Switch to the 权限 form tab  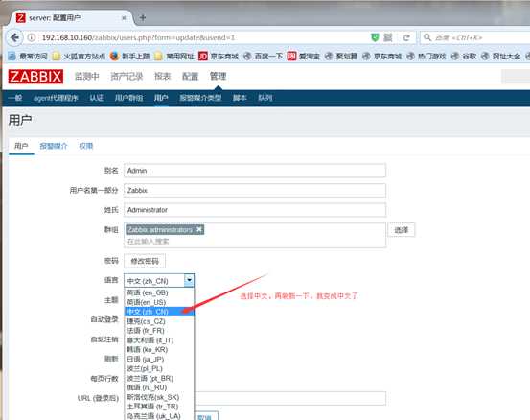pos(86,146)
